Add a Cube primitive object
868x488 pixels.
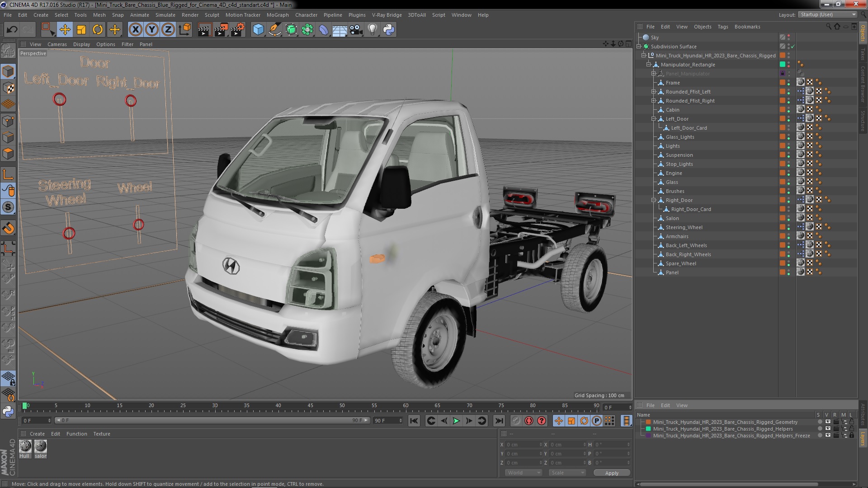(258, 30)
